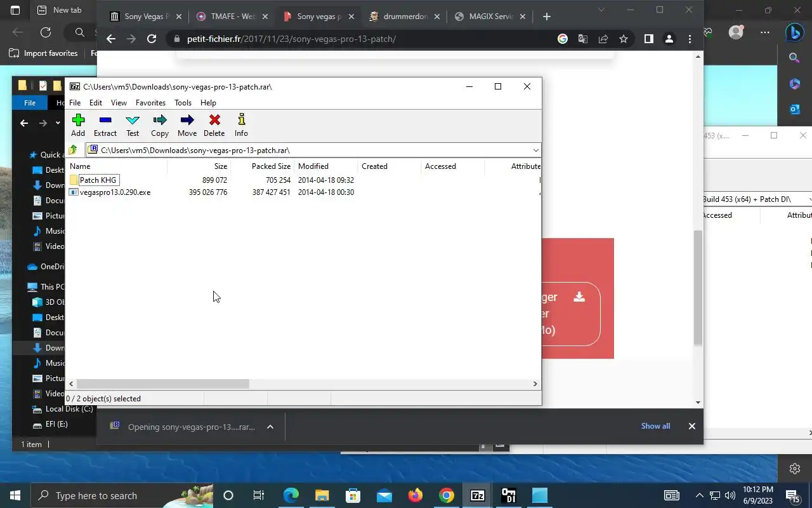Sort by Modified column header
Viewport: 812px width, 508px height.
325,166
